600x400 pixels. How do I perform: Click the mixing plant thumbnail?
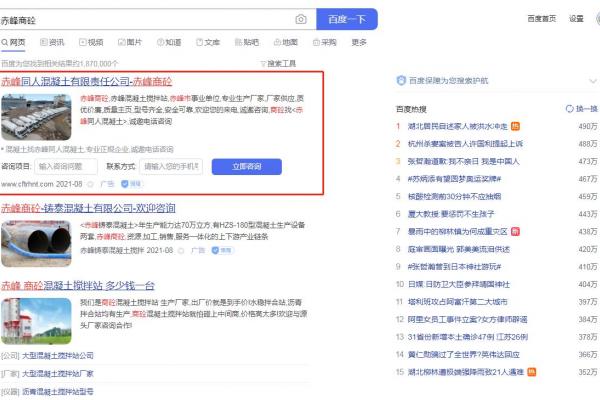tap(36, 321)
